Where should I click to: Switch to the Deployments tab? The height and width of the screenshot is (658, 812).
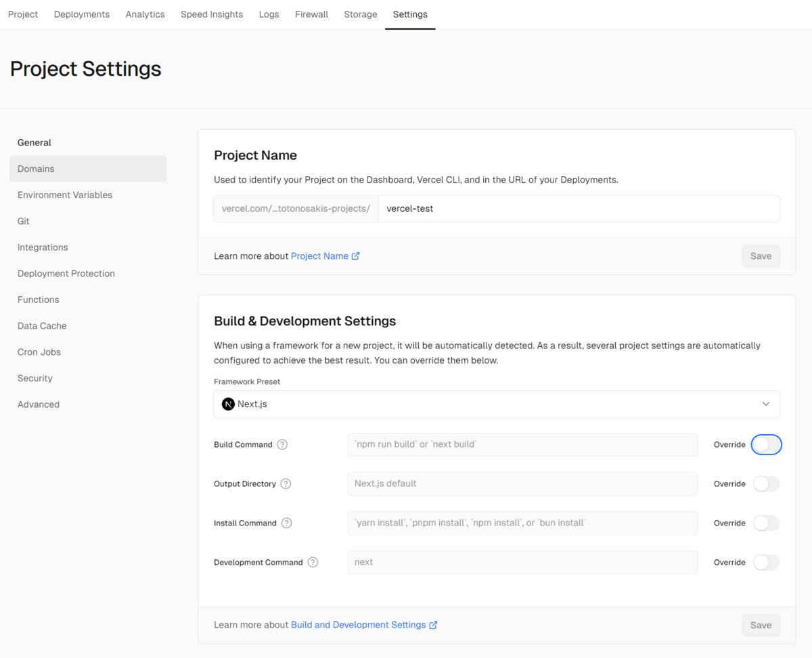[x=82, y=14]
